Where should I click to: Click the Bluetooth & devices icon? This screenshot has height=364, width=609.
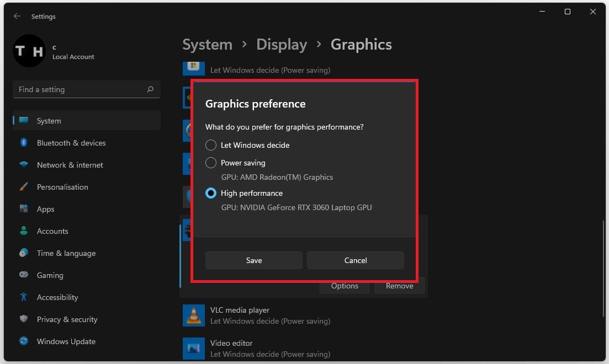[x=24, y=143]
